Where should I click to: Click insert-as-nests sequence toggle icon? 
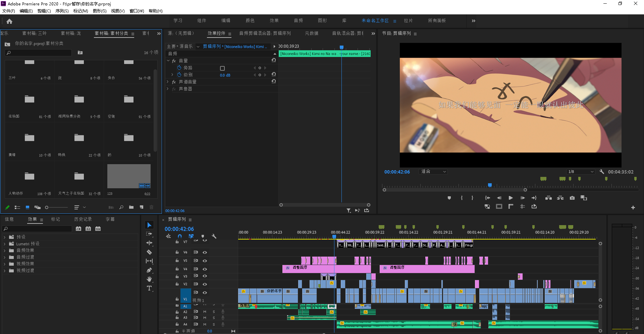(x=168, y=236)
